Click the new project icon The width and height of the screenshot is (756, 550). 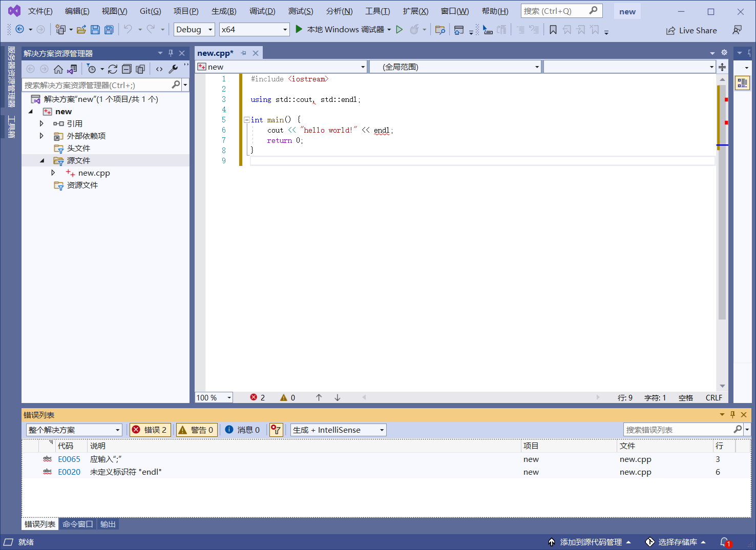pyautogui.click(x=60, y=30)
